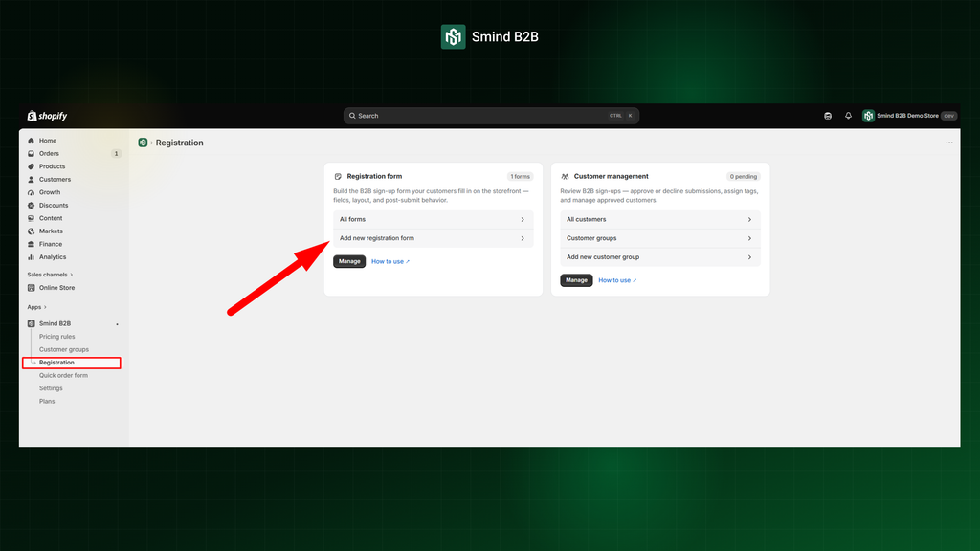Click the Orders count badge '1'
Viewport: 980px width, 551px height.
coord(116,154)
